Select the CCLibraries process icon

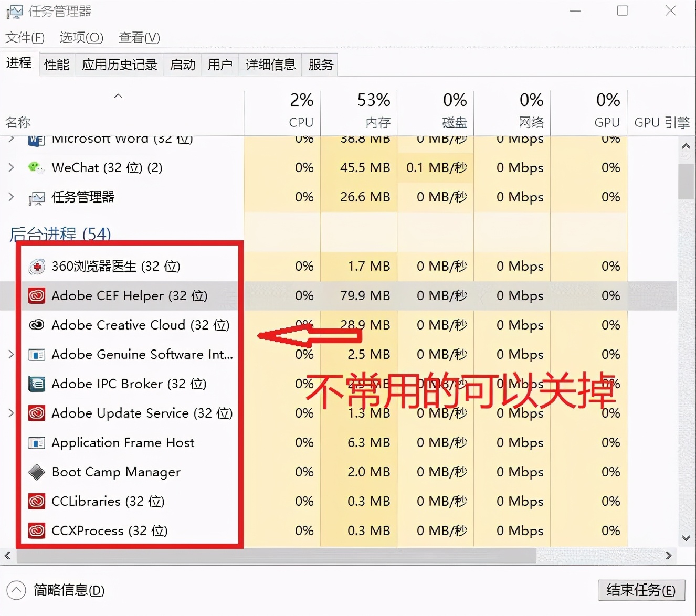point(36,501)
